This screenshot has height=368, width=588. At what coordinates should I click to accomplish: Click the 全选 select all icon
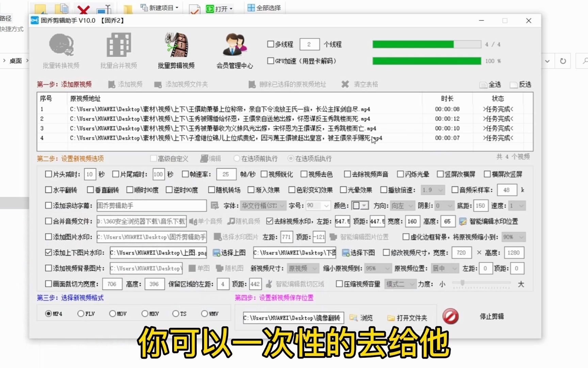coord(483,85)
